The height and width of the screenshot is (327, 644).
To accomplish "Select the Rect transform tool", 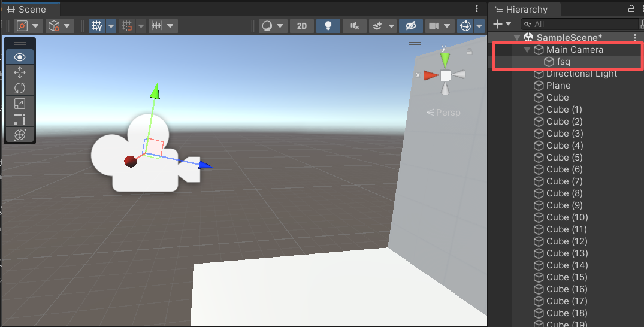I will click(x=20, y=119).
